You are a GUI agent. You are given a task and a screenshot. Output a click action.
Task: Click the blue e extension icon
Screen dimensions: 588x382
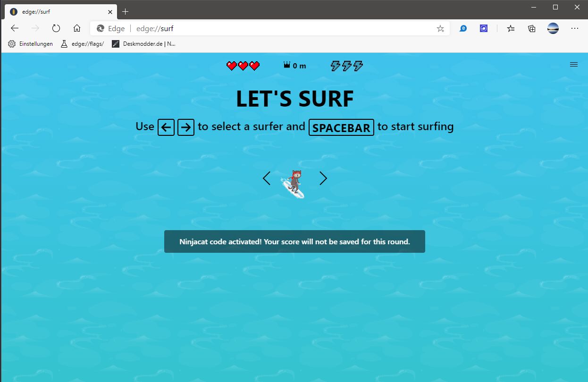pyautogui.click(x=463, y=28)
